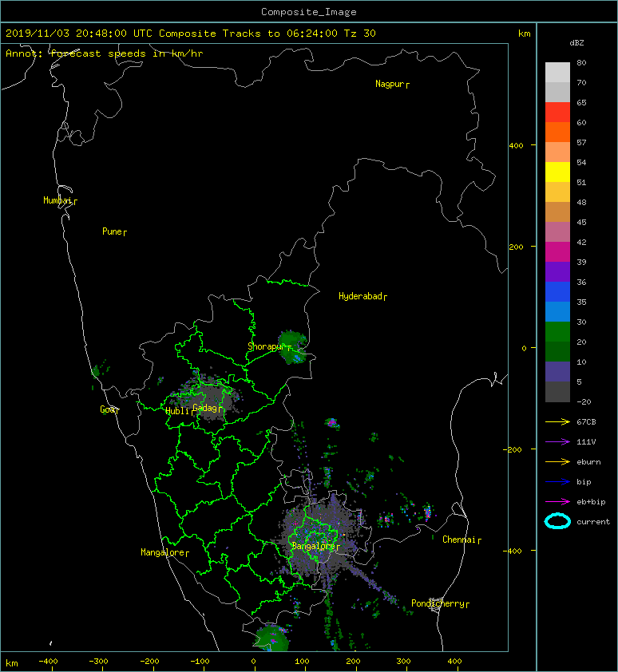618x672 pixels.
Task: Click the cyan current ellipse icon
Action: [x=557, y=521]
